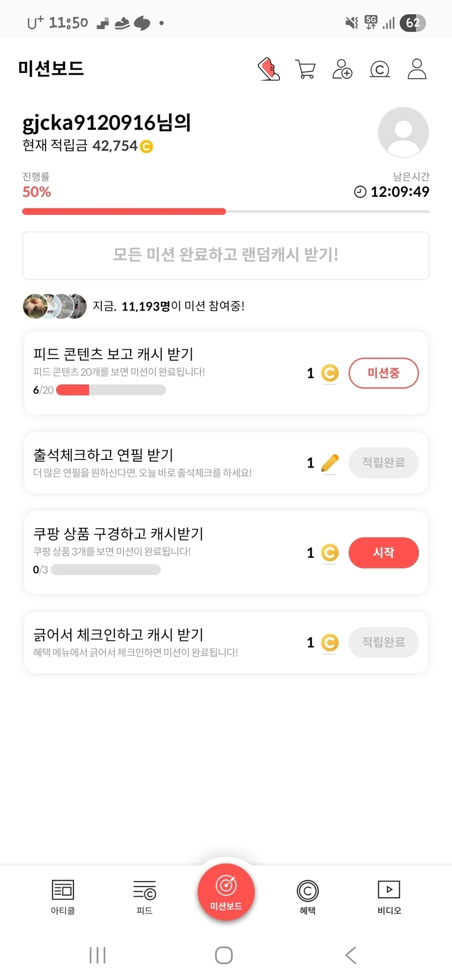The image size is (452, 980).
Task: Open the 아티클 tab
Action: 63,897
